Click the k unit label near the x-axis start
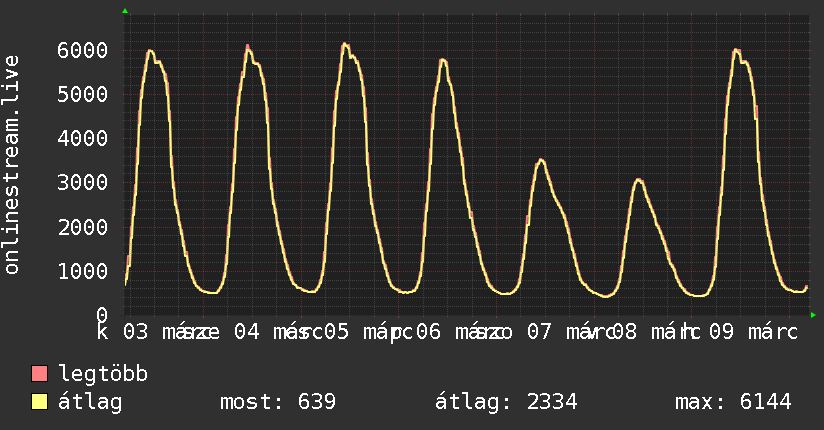 102,332
